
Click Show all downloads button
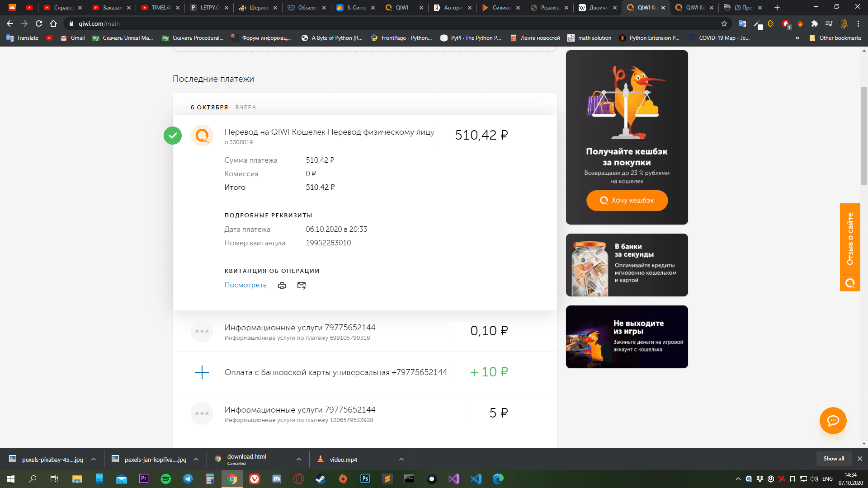[x=834, y=459]
